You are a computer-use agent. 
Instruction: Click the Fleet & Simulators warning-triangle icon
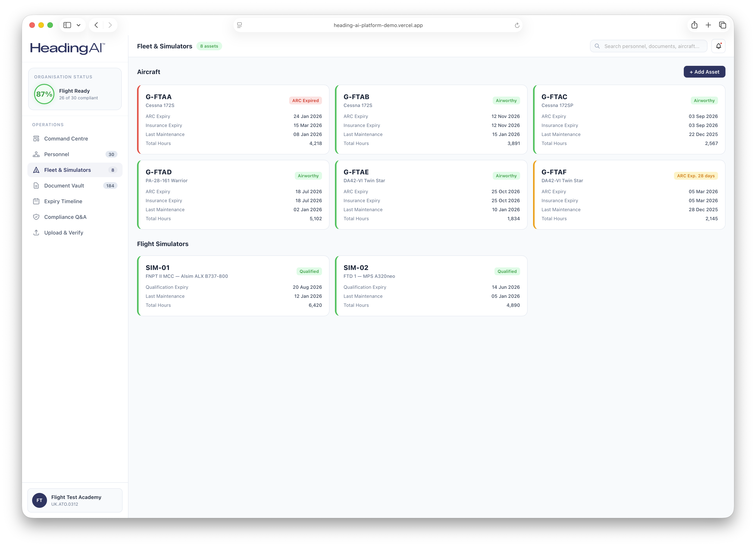(x=36, y=170)
